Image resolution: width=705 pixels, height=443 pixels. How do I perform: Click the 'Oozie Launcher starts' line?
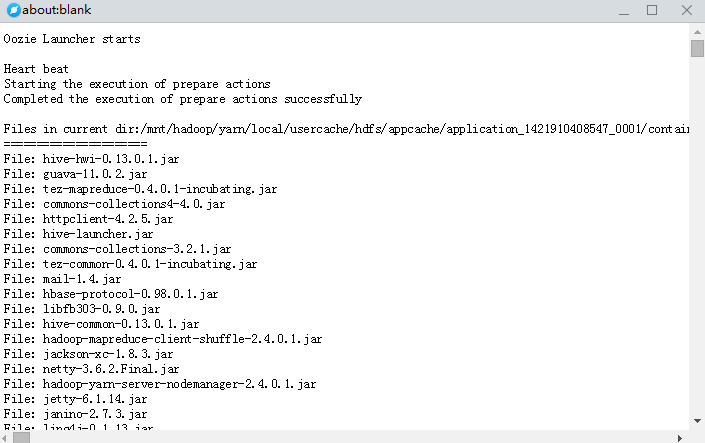click(72, 39)
